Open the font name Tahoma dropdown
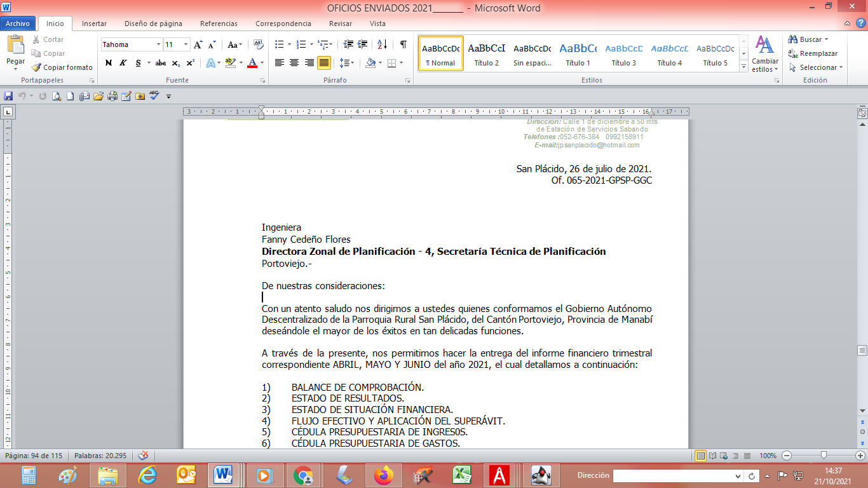 click(x=158, y=44)
